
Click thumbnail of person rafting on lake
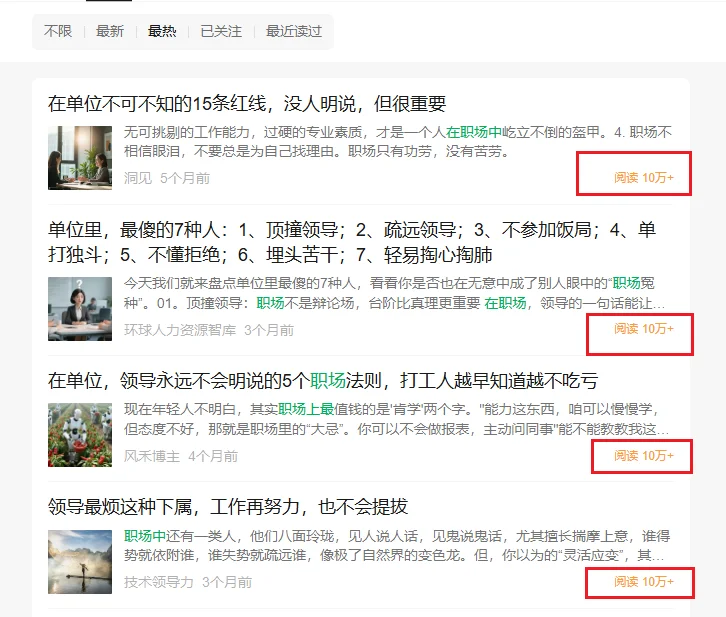80,561
